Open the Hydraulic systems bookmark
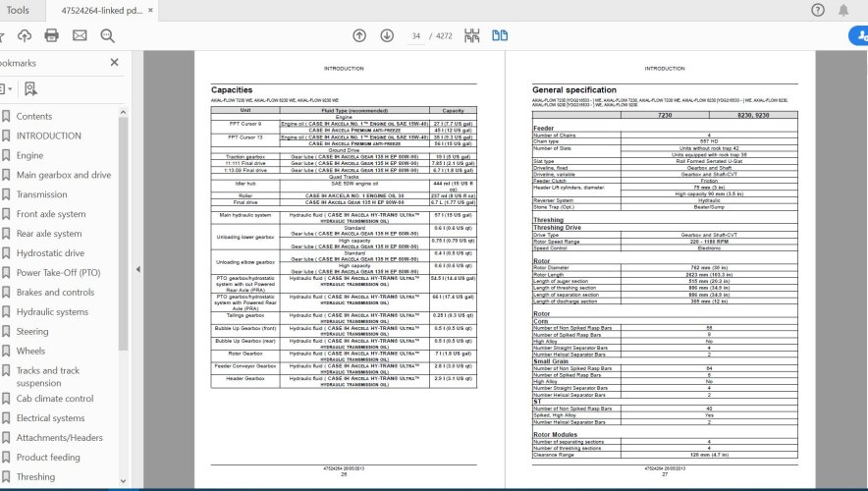 [53, 311]
